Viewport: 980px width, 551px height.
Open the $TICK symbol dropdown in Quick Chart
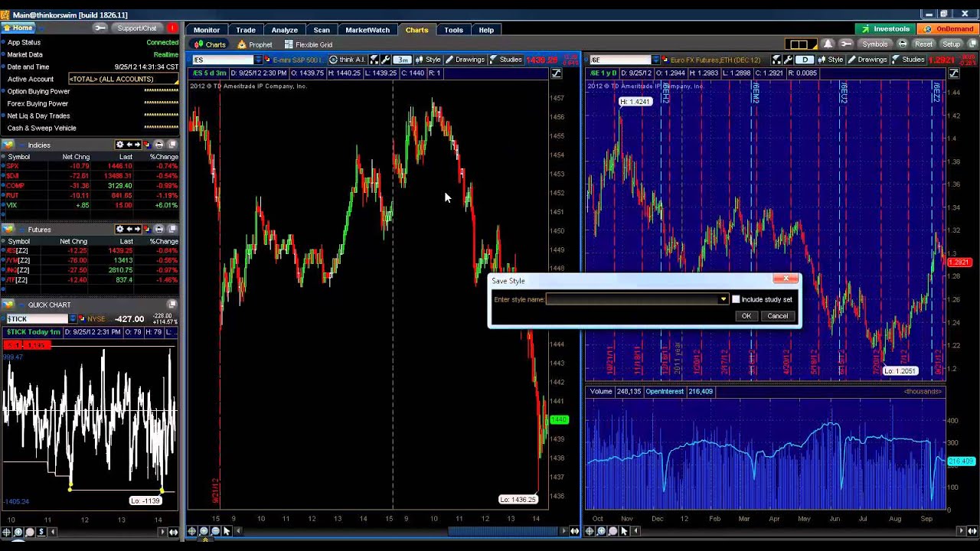tap(73, 319)
